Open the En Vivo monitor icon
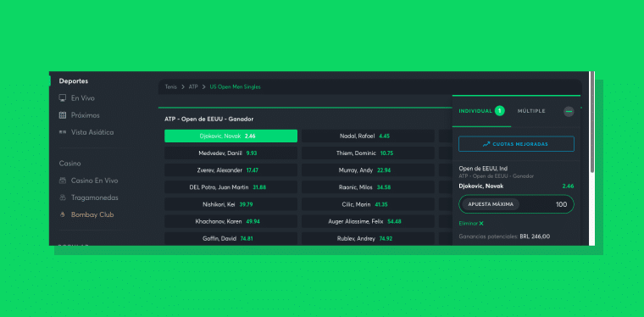 click(x=63, y=98)
